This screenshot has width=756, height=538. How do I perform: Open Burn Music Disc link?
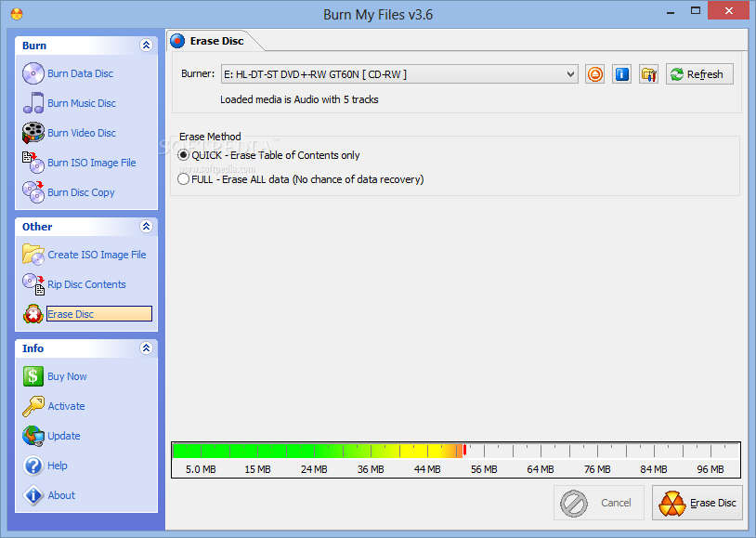82,103
